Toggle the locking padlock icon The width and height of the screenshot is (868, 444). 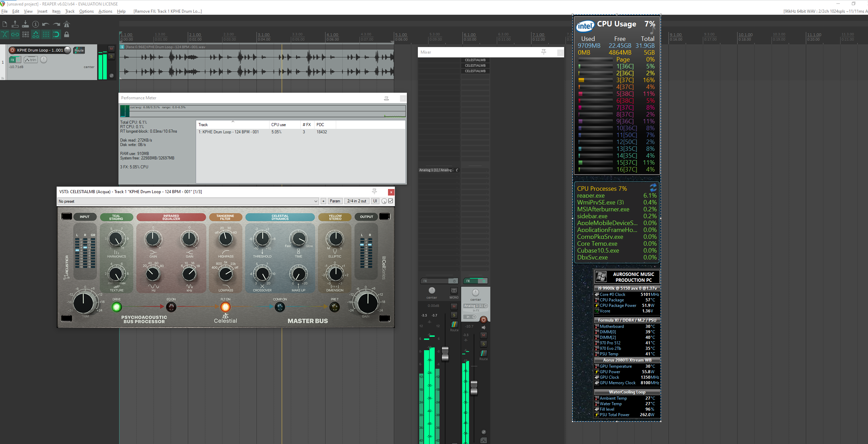click(67, 34)
